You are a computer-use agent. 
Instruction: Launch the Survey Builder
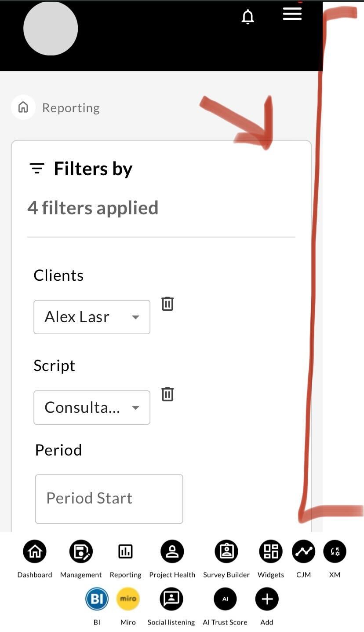[x=226, y=551]
